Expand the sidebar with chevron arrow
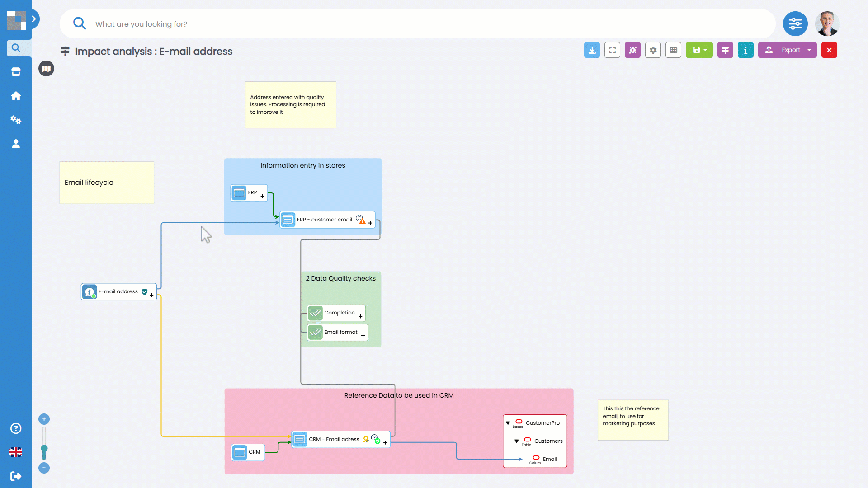The width and height of the screenshot is (868, 488). [x=34, y=19]
